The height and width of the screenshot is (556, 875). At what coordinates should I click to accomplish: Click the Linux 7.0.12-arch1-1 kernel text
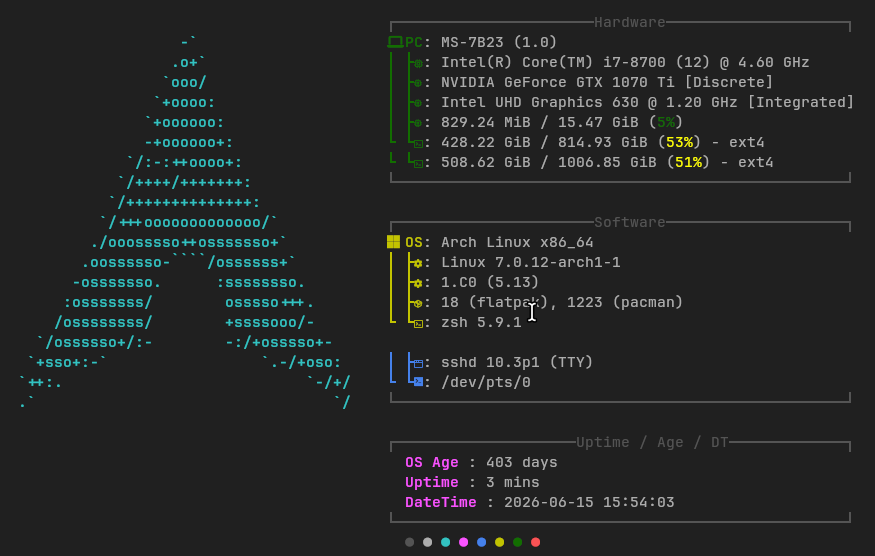531,262
